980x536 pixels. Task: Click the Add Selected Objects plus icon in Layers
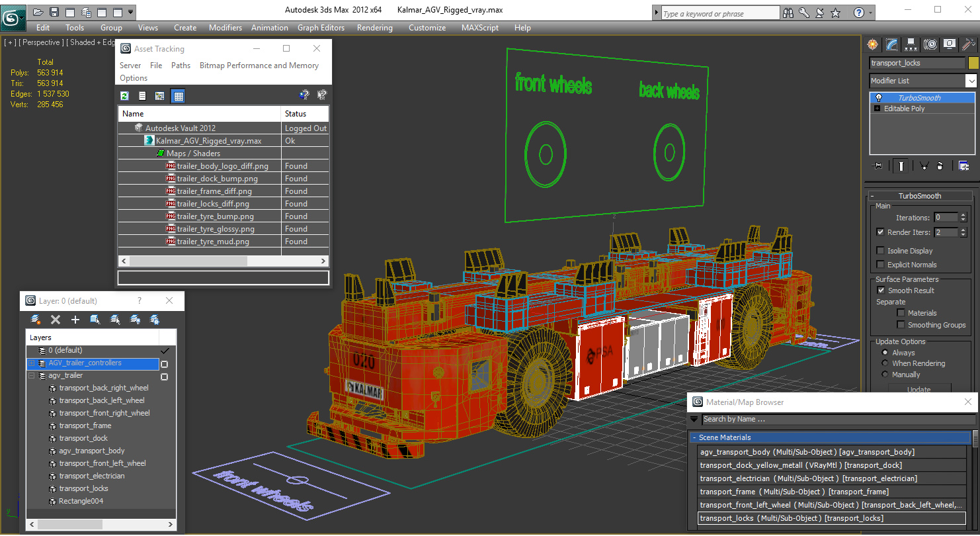pyautogui.click(x=75, y=320)
